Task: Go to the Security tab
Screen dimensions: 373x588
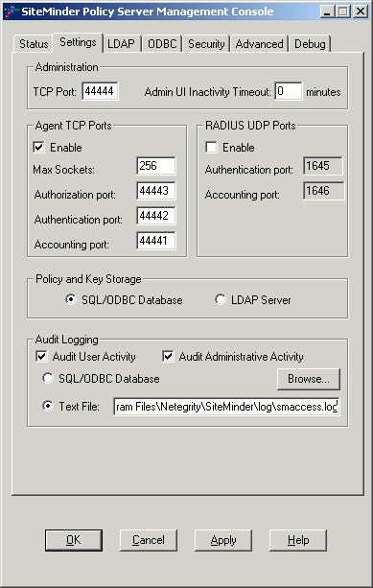Action: (x=206, y=44)
